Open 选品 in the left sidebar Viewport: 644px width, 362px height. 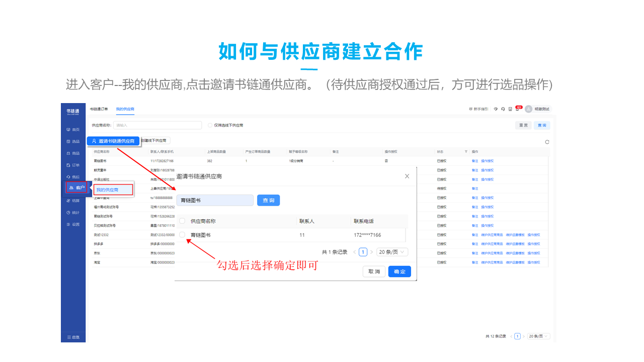(73, 141)
